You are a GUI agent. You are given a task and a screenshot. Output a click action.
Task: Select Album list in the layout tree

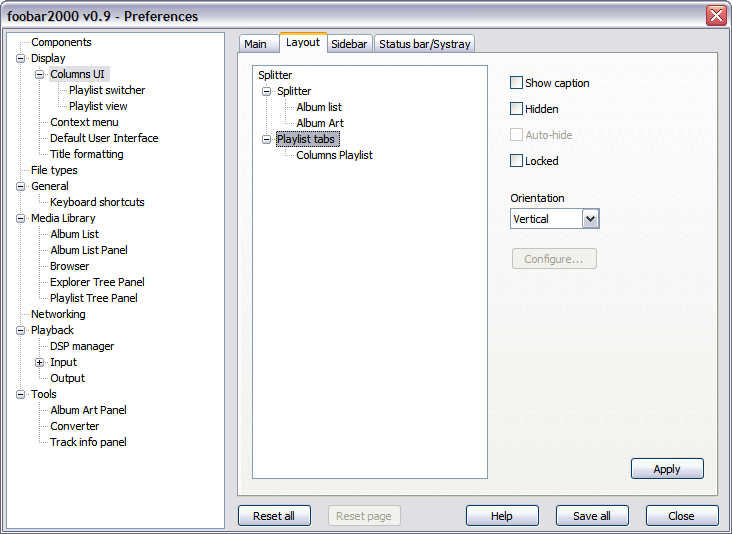pyautogui.click(x=319, y=107)
